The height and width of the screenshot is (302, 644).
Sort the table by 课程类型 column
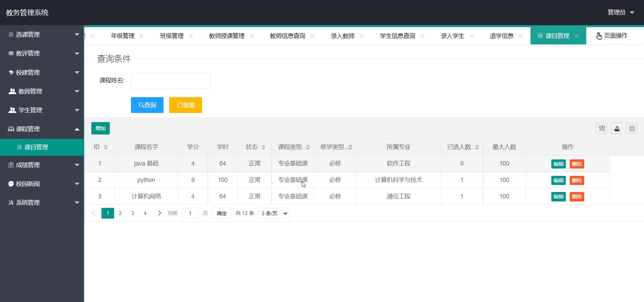click(x=308, y=147)
